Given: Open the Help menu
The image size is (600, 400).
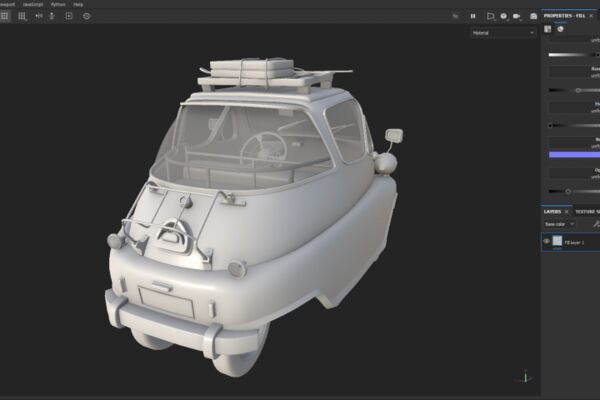Looking at the screenshot, I should click(x=78, y=4).
